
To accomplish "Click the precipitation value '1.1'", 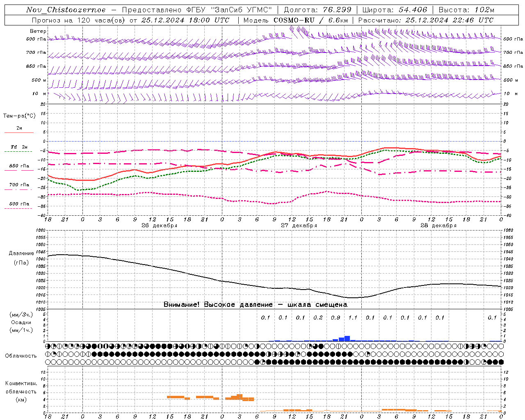I will 353,317.
